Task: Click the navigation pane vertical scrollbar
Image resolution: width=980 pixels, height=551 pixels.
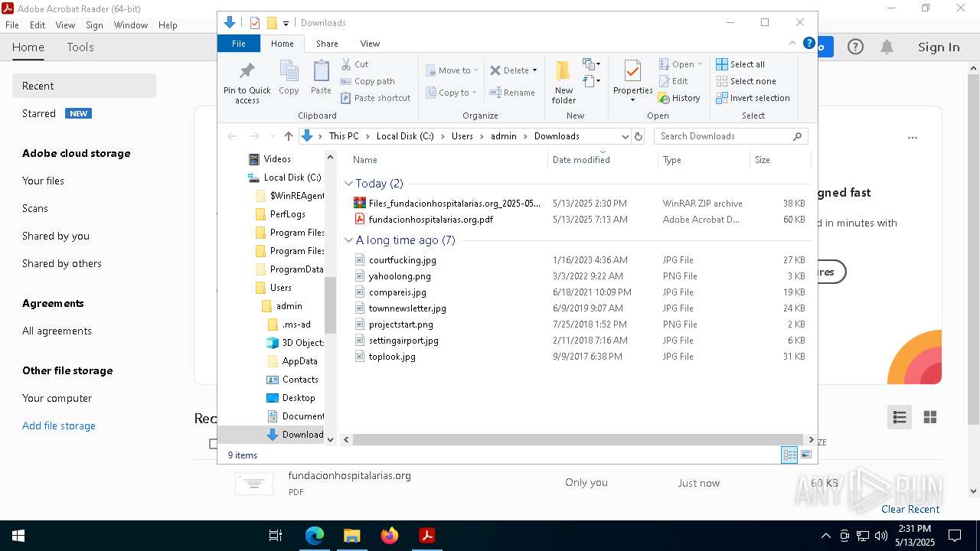Action: click(331, 304)
